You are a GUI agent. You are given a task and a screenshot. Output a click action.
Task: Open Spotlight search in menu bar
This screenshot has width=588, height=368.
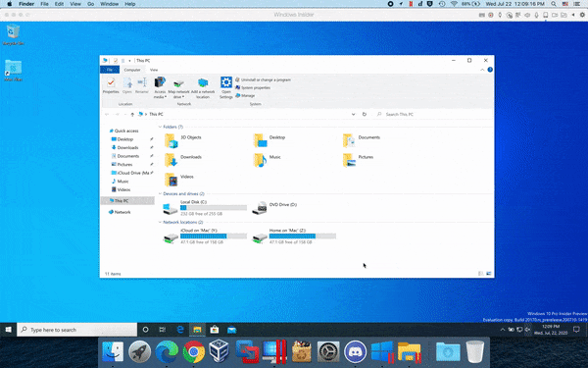coord(554,4)
